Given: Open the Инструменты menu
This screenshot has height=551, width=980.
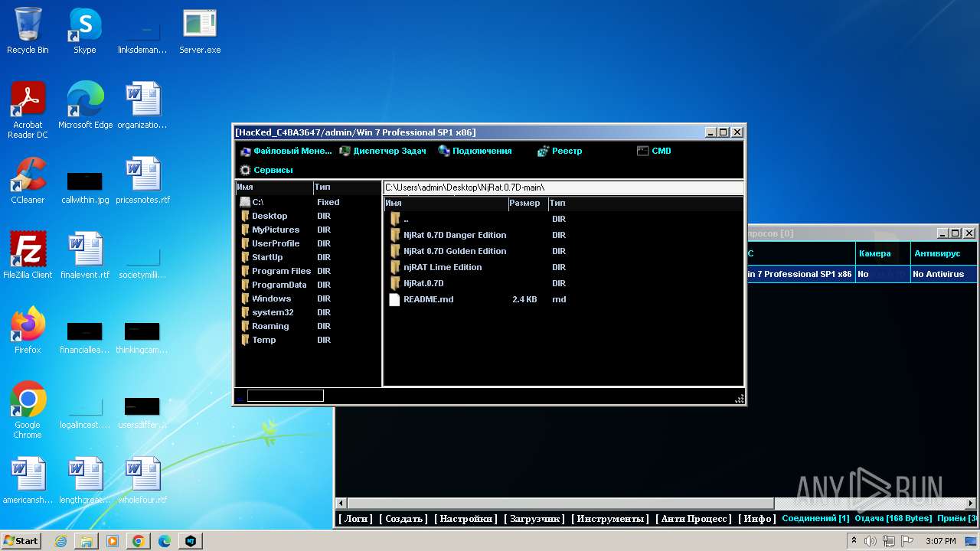Looking at the screenshot, I should tap(611, 518).
